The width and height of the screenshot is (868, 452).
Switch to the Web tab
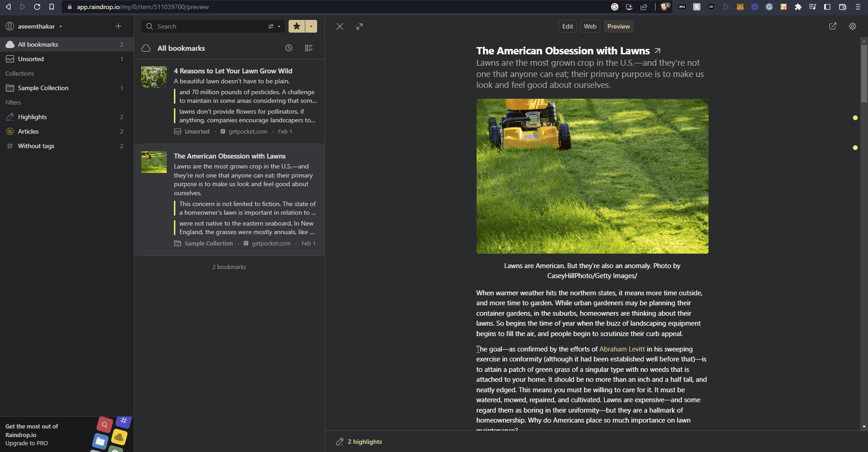pyautogui.click(x=590, y=26)
